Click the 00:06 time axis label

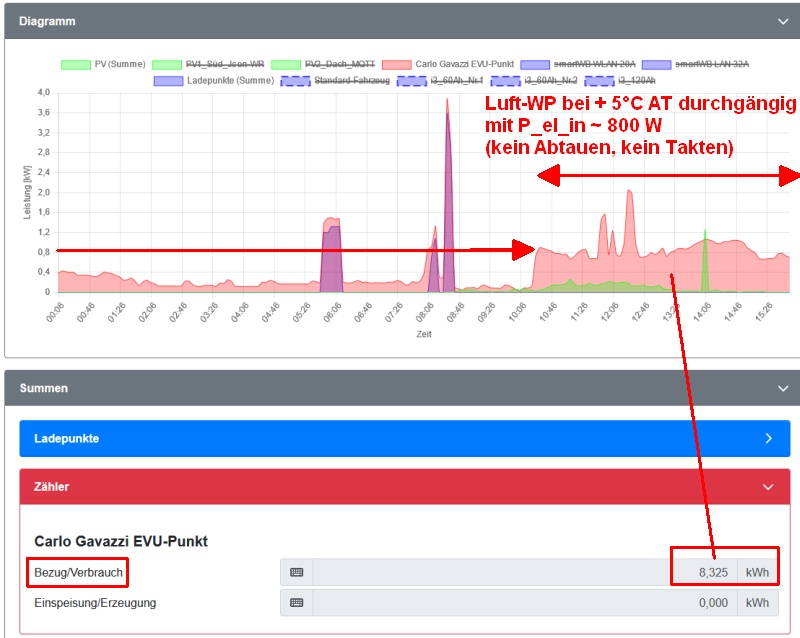pyautogui.click(x=55, y=312)
